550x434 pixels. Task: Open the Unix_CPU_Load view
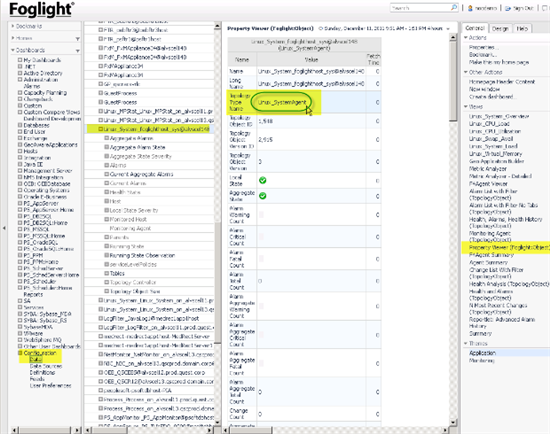tap(489, 124)
